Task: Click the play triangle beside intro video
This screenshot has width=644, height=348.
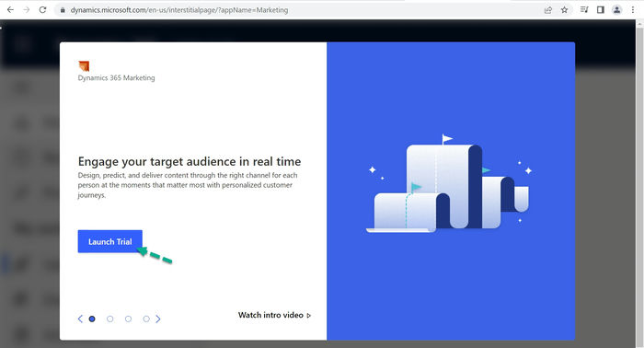Action: (x=309, y=316)
